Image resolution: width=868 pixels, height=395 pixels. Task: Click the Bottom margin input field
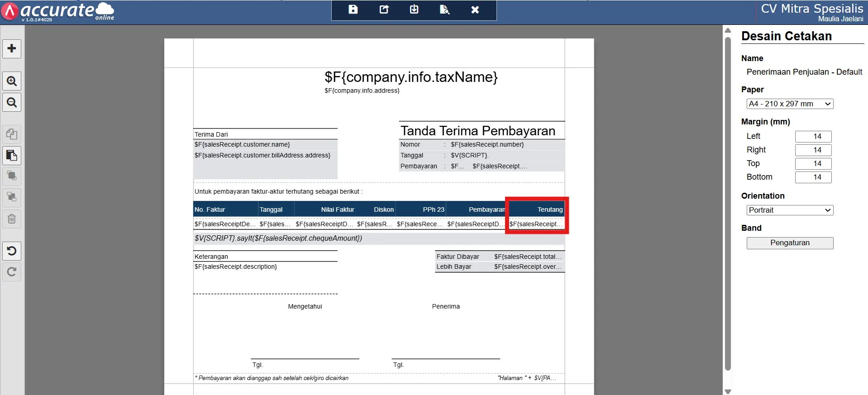coord(813,177)
